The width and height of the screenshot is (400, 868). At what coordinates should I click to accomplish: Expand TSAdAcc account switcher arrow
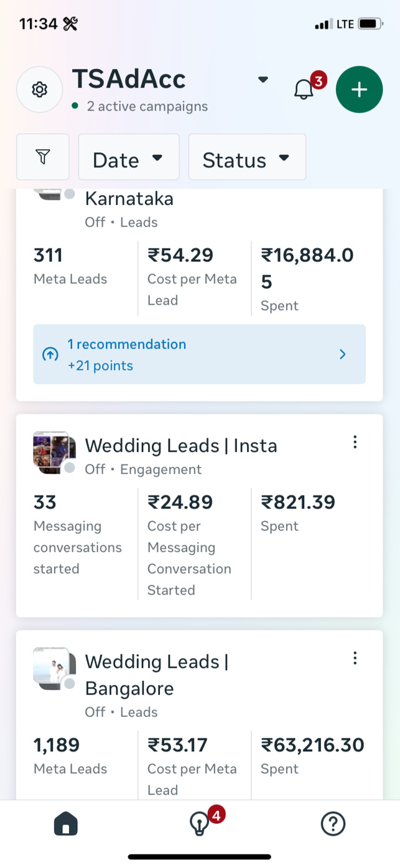263,80
